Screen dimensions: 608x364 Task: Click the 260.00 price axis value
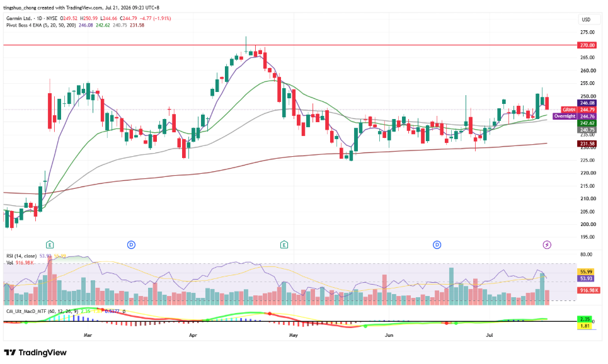(x=587, y=71)
